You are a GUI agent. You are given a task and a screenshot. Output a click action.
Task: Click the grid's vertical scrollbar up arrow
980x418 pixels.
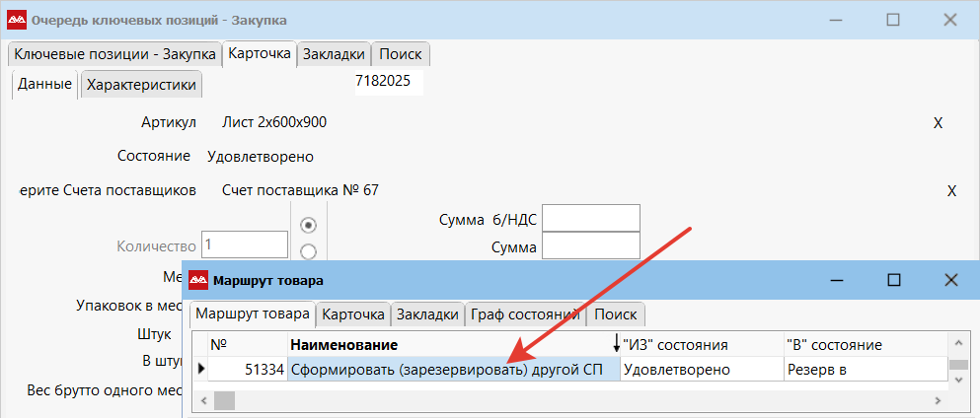[x=956, y=343]
